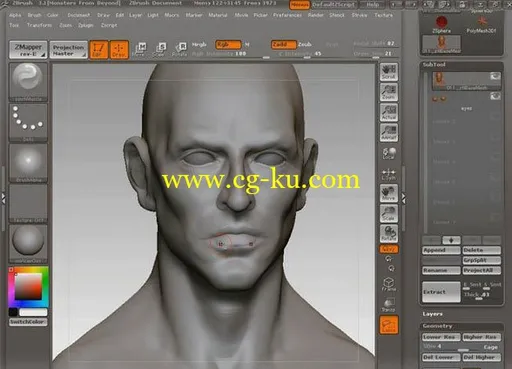
Task: Select the head mesh tool thumbnail
Action: click(442, 44)
